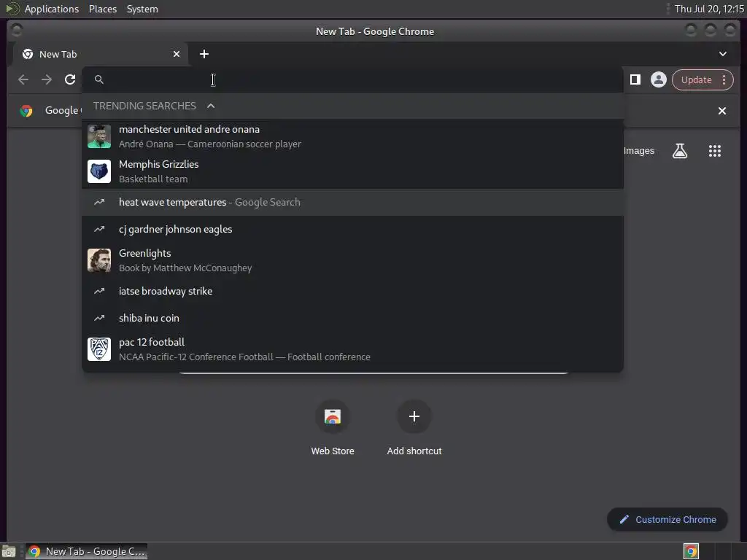Close the New Tab tab

click(177, 54)
